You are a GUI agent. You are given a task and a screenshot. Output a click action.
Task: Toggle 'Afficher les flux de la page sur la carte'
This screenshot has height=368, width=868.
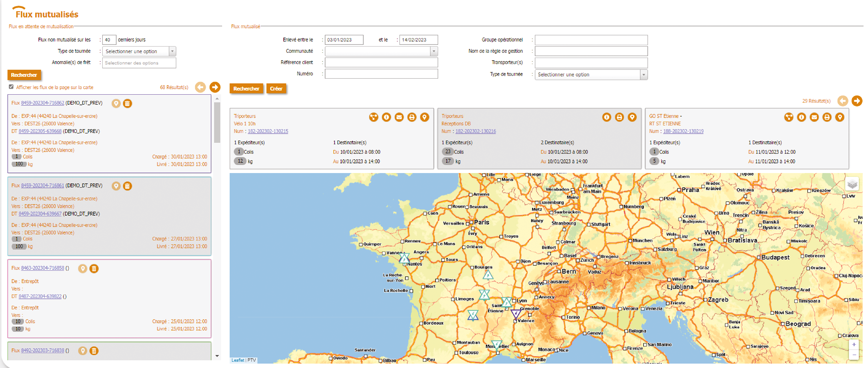pyautogui.click(x=11, y=87)
